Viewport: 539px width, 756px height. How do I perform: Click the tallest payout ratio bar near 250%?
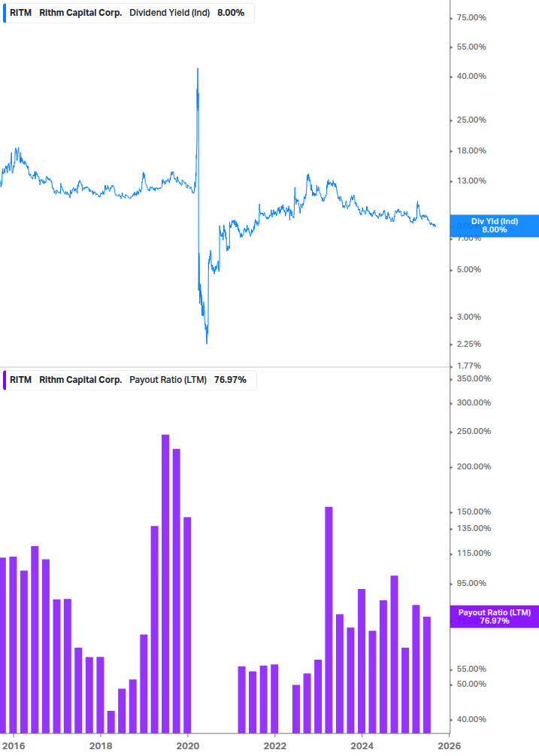pos(165,584)
